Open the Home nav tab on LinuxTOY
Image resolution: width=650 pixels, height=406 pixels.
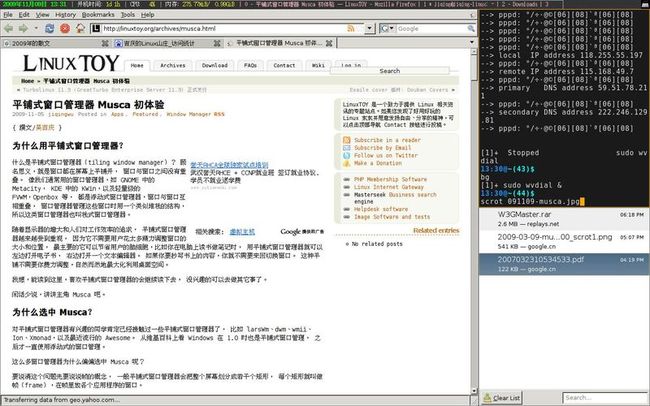(x=137, y=66)
